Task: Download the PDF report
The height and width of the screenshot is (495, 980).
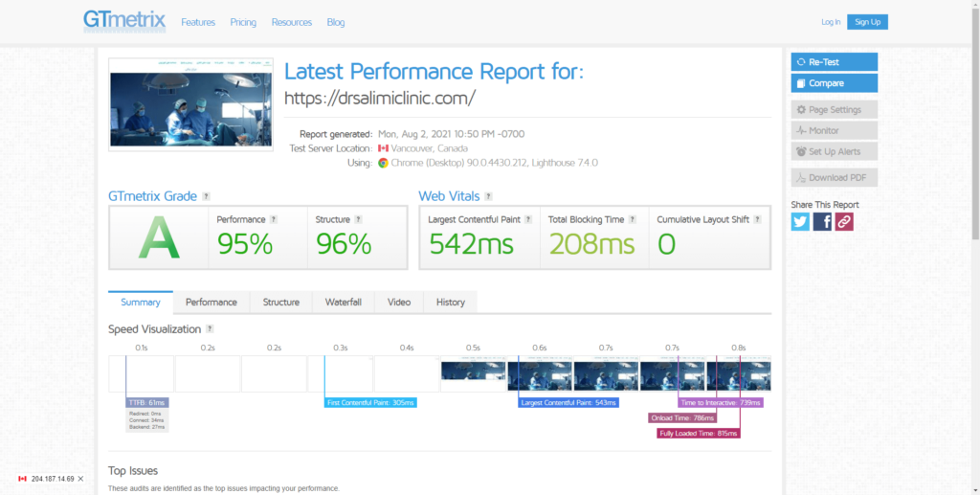Action: click(x=834, y=177)
